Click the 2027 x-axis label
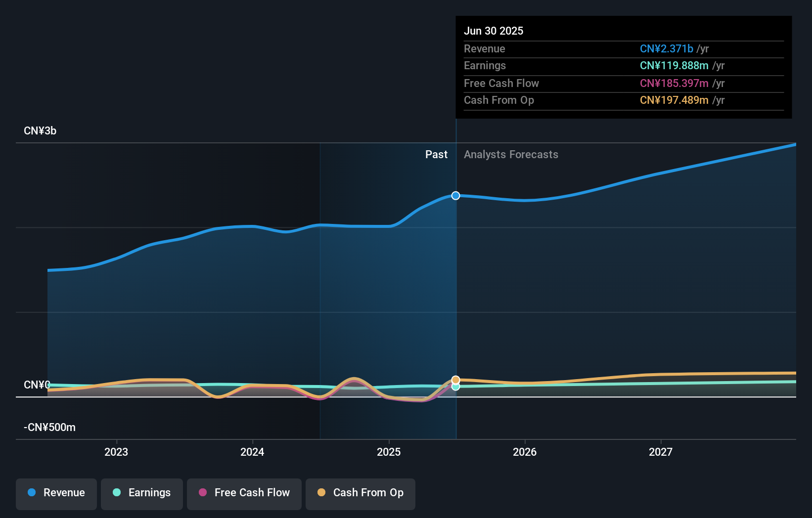The height and width of the screenshot is (518, 812). tap(661, 452)
